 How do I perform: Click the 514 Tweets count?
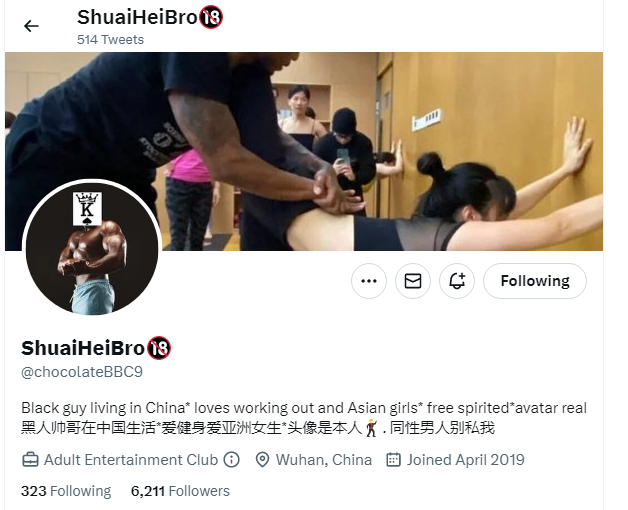click(x=110, y=40)
